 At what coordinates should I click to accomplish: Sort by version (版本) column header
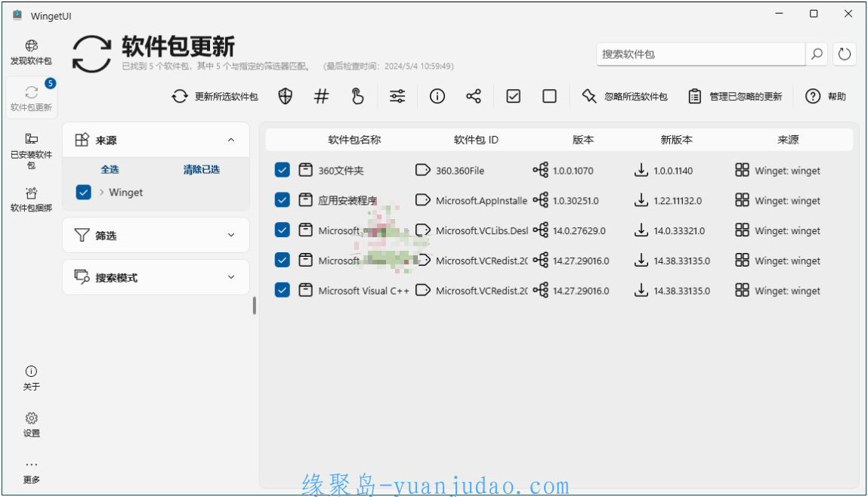point(583,140)
